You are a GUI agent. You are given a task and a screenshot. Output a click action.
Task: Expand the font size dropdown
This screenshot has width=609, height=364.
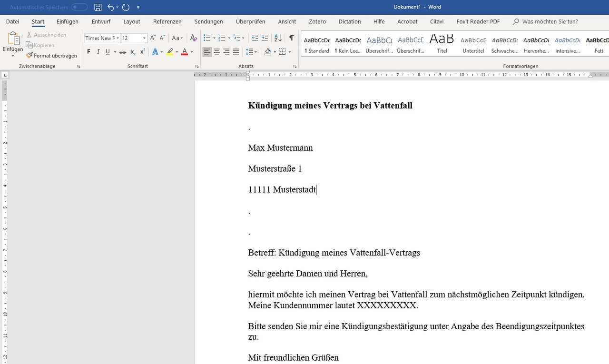[x=144, y=38]
